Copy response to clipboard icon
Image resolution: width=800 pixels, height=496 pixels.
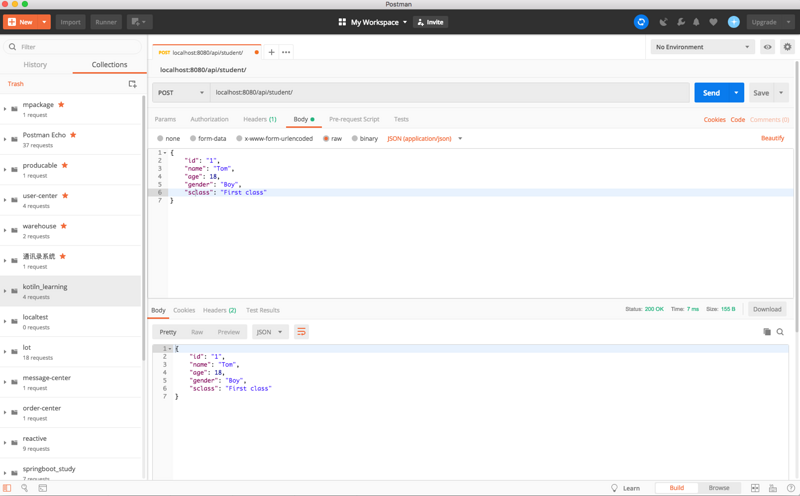(x=767, y=332)
